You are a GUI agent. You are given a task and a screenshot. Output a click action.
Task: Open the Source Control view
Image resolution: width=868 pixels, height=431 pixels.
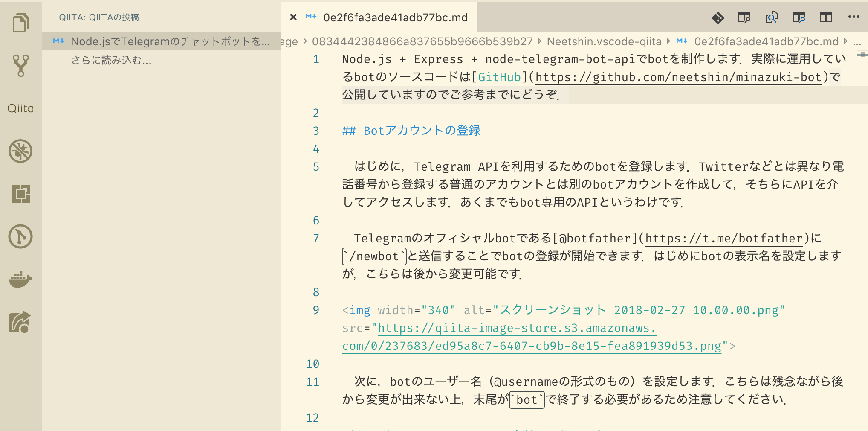coord(20,65)
